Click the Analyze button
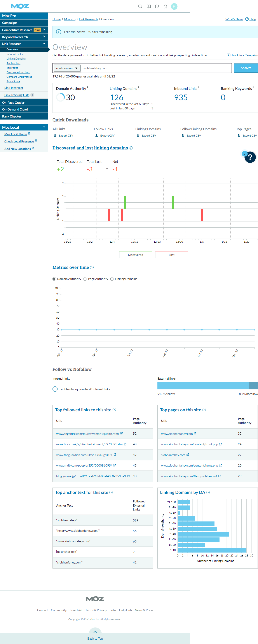Viewport: 258px width, 644px height. (246, 68)
